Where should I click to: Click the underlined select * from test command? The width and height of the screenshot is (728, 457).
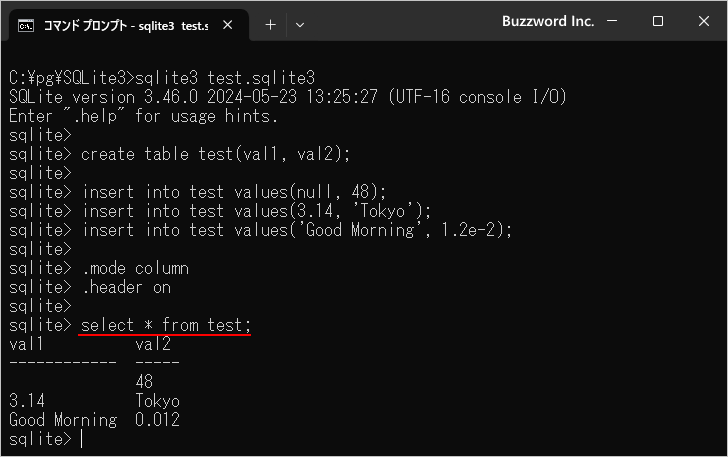166,325
